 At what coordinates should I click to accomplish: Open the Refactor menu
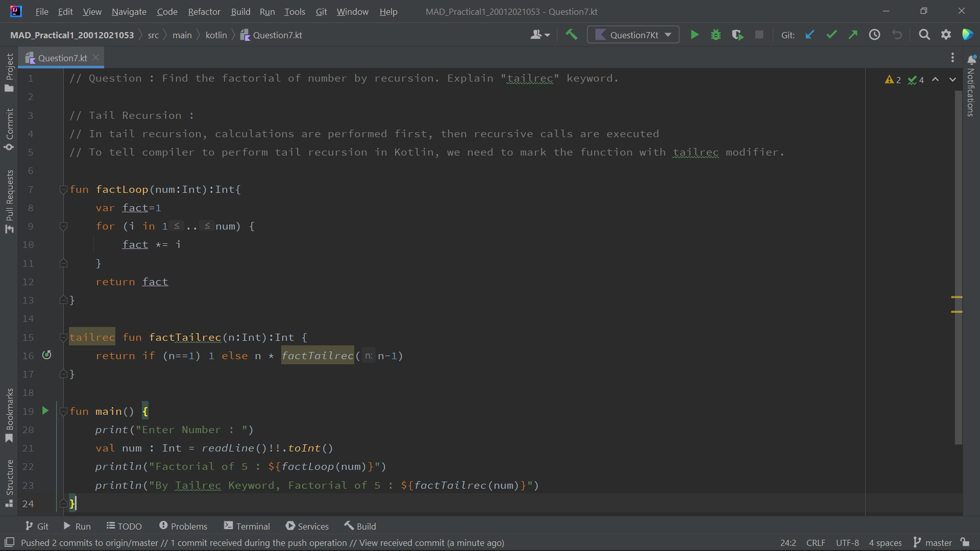204,11
